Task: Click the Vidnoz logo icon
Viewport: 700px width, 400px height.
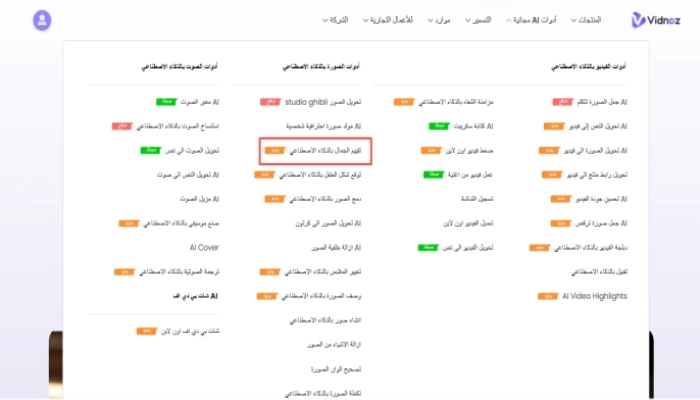Action: [x=639, y=19]
